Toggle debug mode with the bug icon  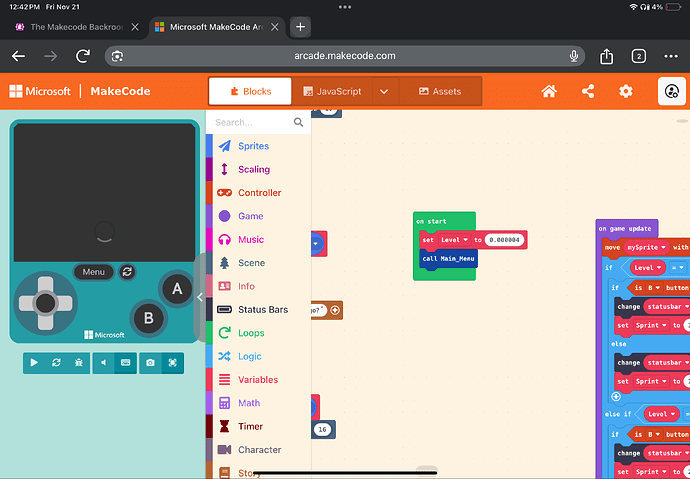(79, 363)
